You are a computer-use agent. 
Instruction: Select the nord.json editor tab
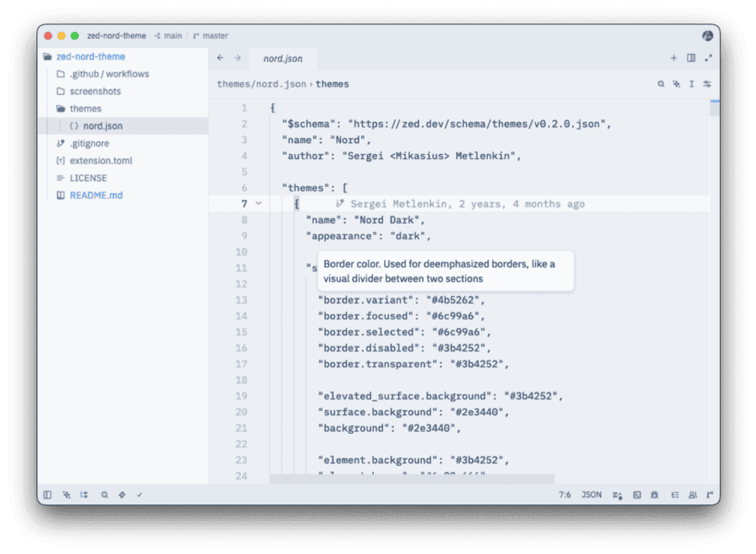pyautogui.click(x=283, y=58)
